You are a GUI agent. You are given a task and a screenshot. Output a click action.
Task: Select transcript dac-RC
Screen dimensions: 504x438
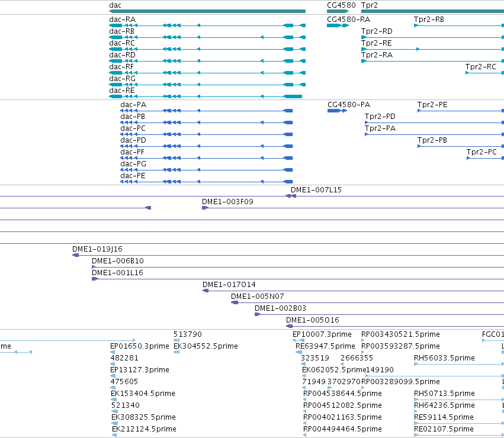(207, 49)
